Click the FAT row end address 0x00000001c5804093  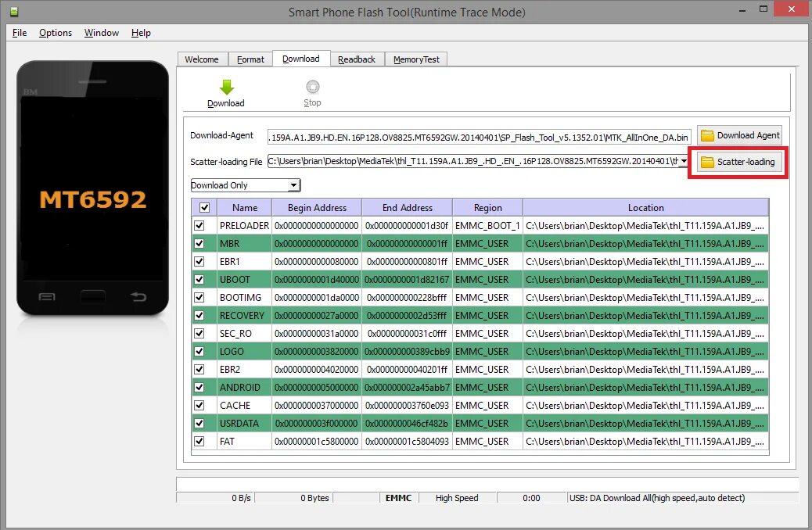[x=407, y=442]
